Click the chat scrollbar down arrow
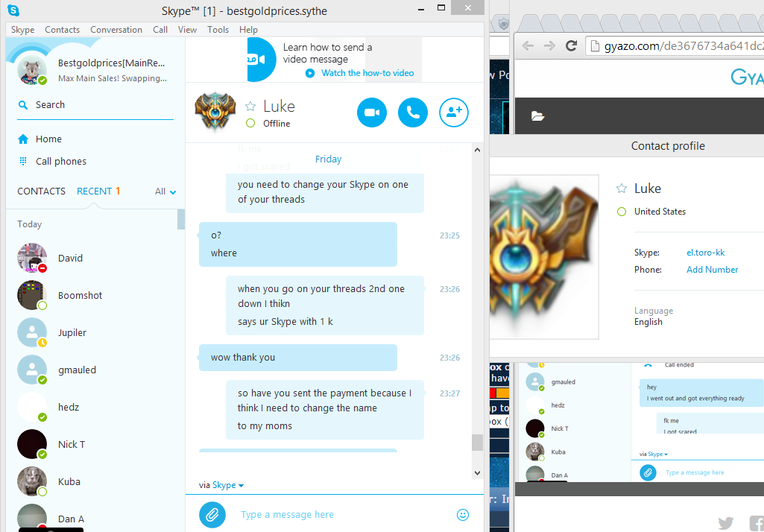Viewport: 764px width, 532px height. pyautogui.click(x=478, y=472)
